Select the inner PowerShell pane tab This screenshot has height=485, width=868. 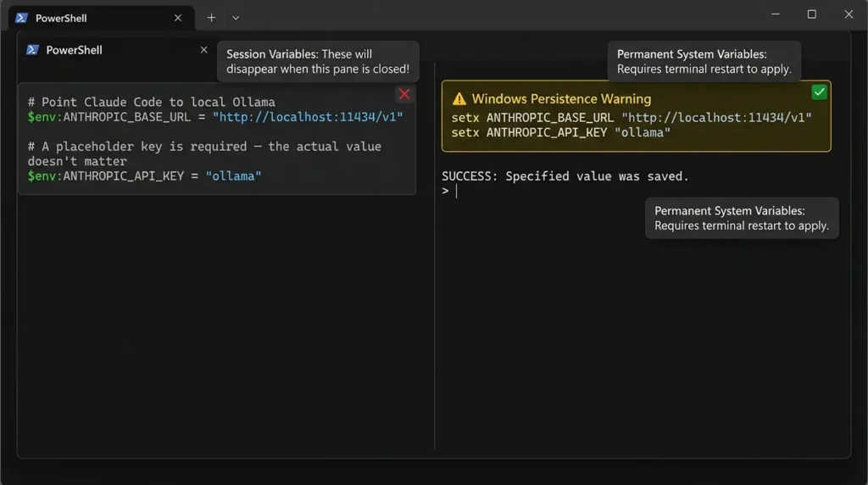coord(116,50)
